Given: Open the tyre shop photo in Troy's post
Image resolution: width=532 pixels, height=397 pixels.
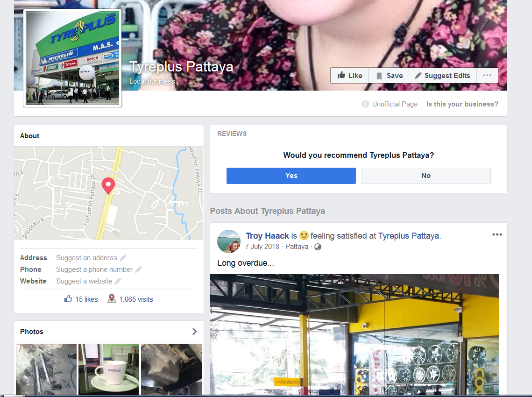Looking at the screenshot, I should [x=354, y=334].
